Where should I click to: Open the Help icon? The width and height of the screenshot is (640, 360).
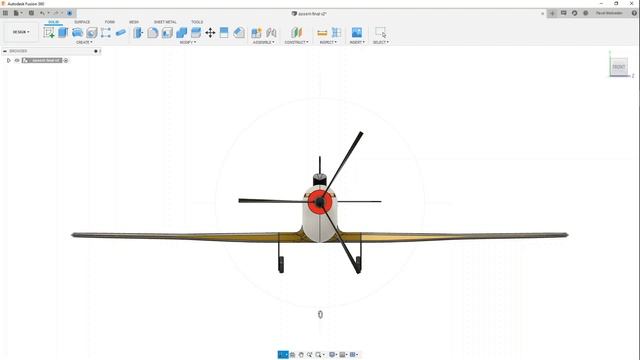(634, 13)
